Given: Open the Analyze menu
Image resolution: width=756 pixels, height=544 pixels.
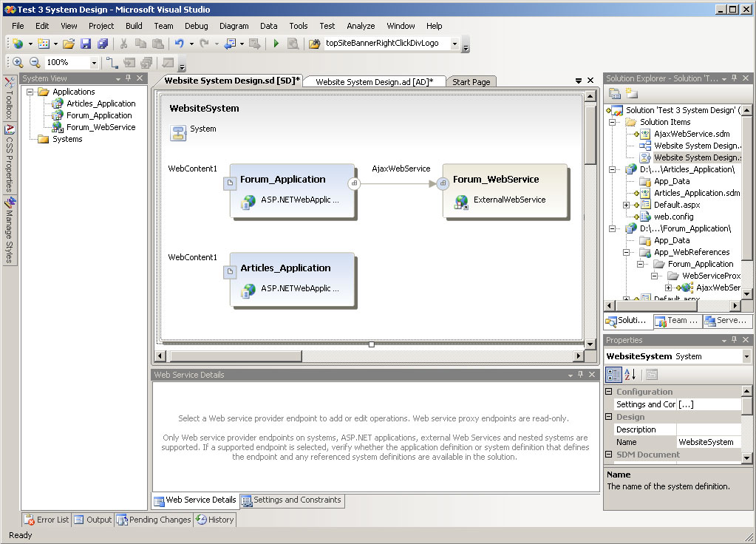Looking at the screenshot, I should click(x=361, y=26).
